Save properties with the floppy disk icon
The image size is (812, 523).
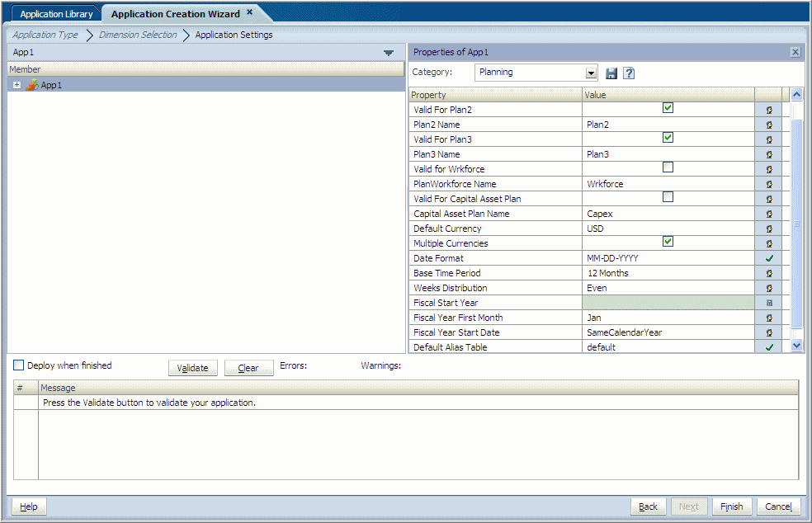(x=611, y=73)
